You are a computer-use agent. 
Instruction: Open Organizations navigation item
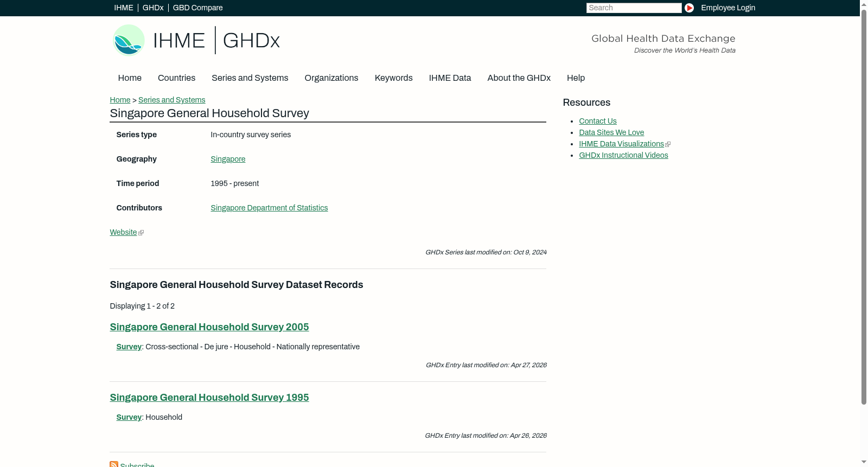(x=331, y=78)
